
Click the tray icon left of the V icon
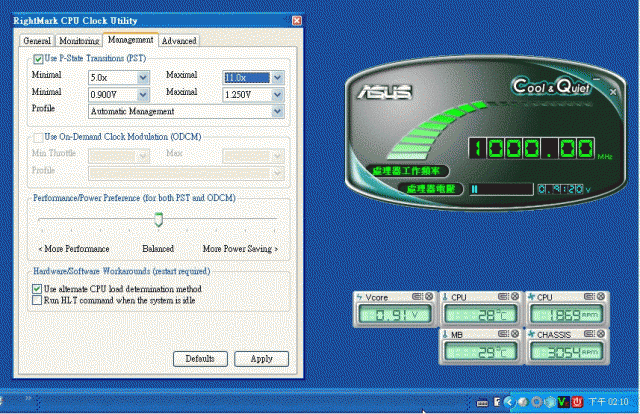coord(550,402)
